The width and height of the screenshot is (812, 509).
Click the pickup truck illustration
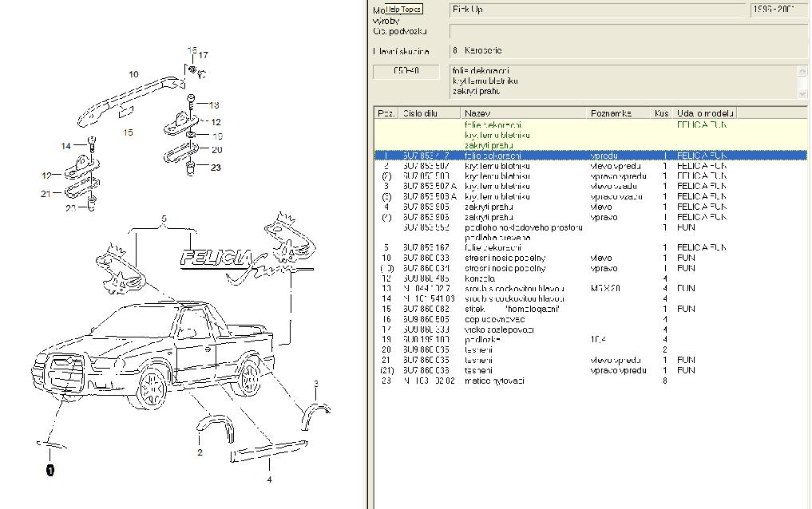click(152, 354)
